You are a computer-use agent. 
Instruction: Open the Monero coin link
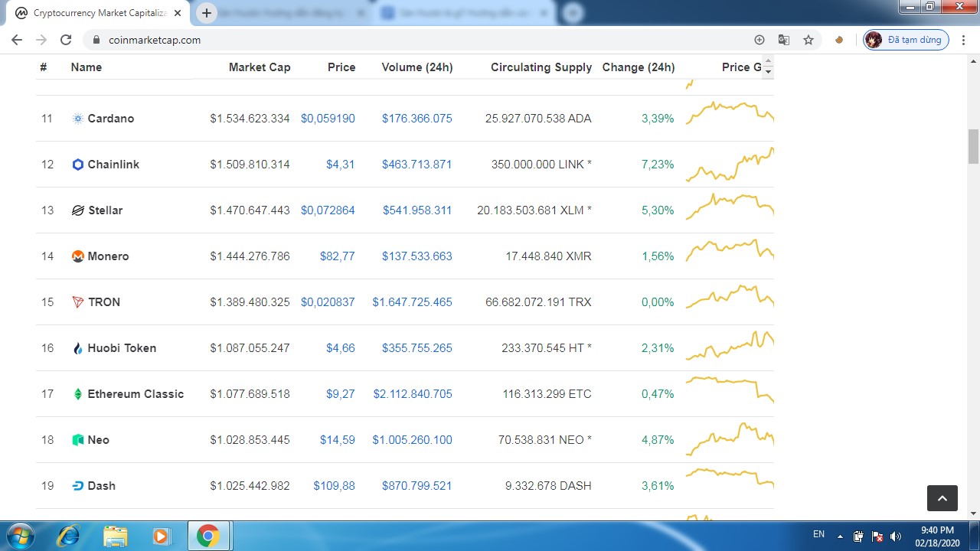coord(108,256)
